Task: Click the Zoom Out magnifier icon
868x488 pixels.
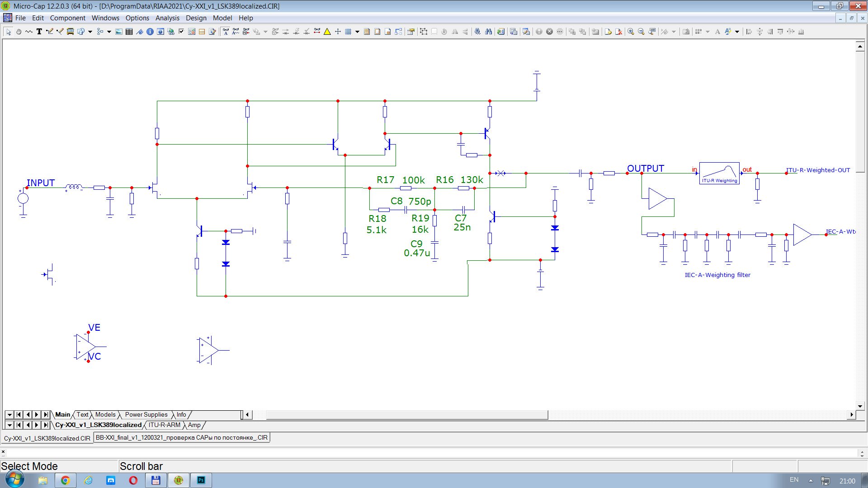Action: click(641, 32)
